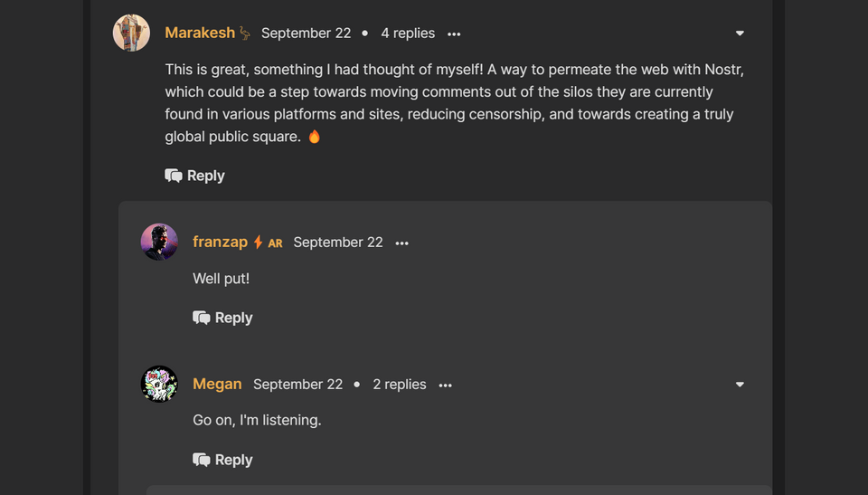
Task: Open the more options dots on Megan's comment
Action: [x=445, y=386]
